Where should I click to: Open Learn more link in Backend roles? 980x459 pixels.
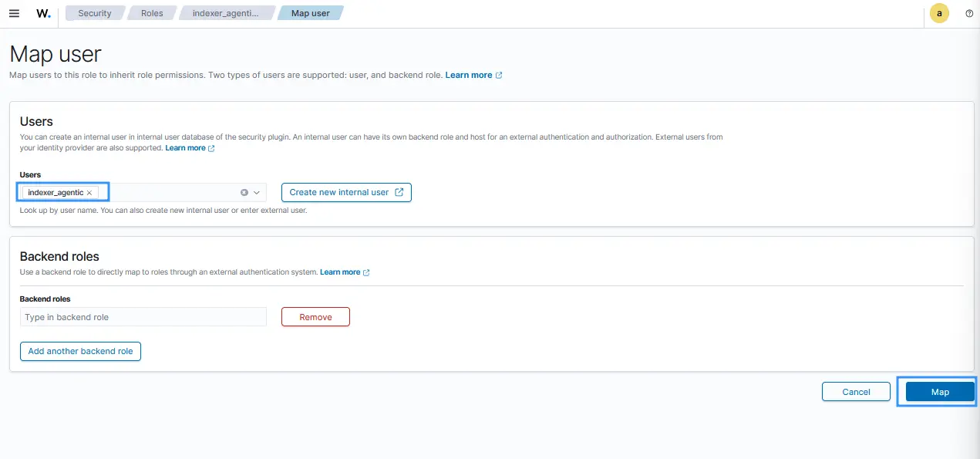(x=345, y=272)
